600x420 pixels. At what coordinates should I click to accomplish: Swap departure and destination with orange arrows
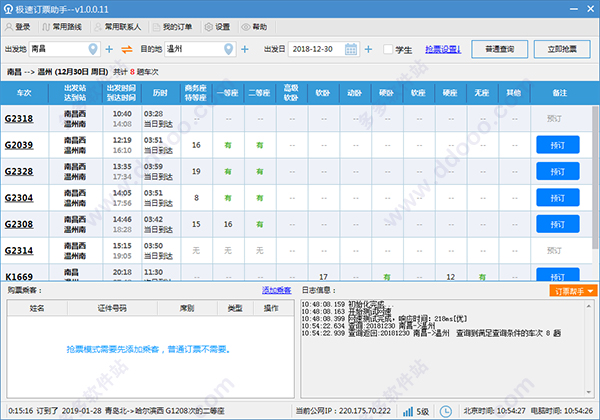pos(127,49)
